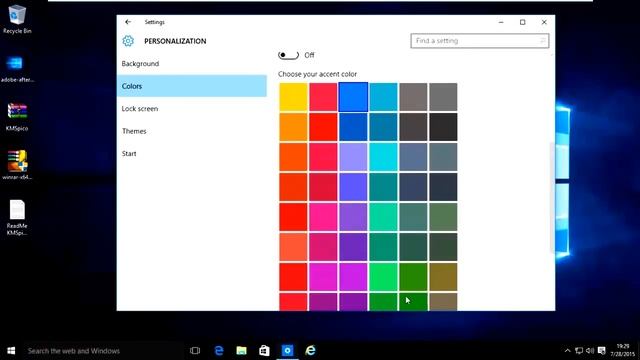Pick the cyan accent swatch in third row
Image resolution: width=640 pixels, height=360 pixels.
[x=383, y=157]
